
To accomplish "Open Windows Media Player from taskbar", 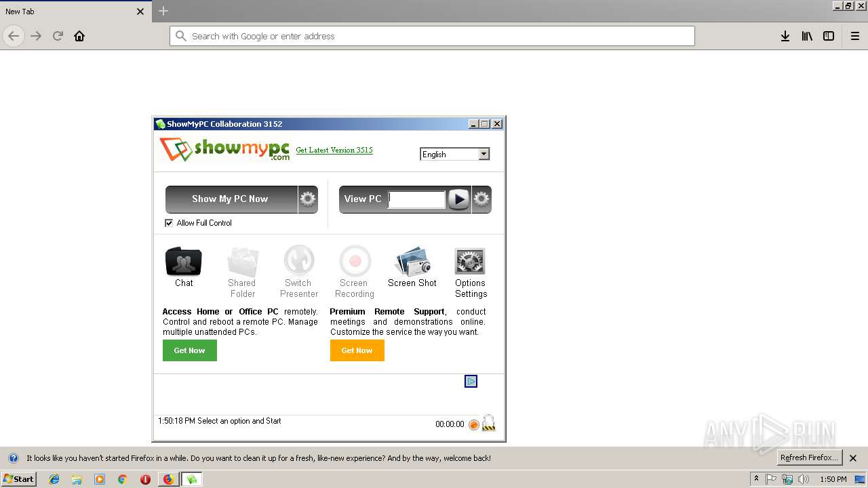I will pos(100,479).
